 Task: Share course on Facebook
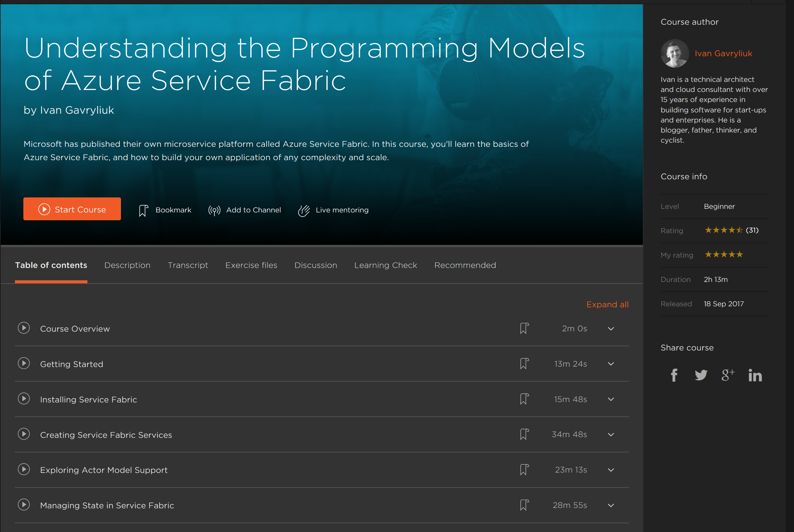tap(674, 375)
